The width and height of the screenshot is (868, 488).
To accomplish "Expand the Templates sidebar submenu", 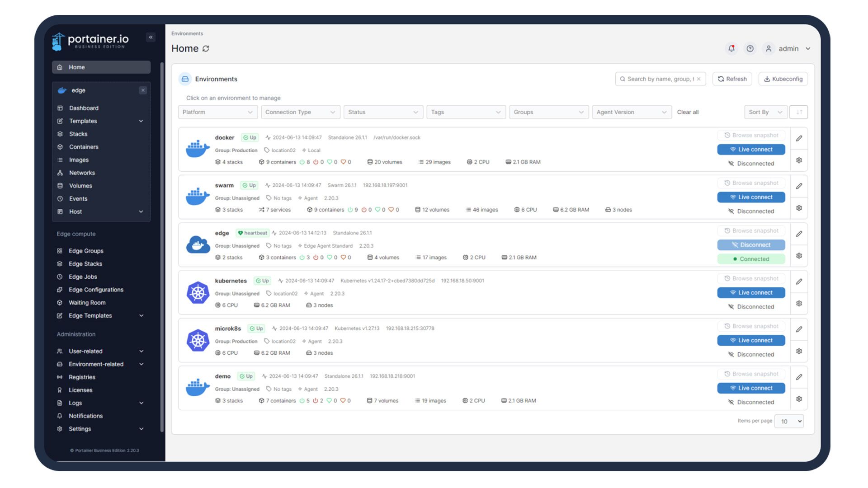I will (x=141, y=121).
